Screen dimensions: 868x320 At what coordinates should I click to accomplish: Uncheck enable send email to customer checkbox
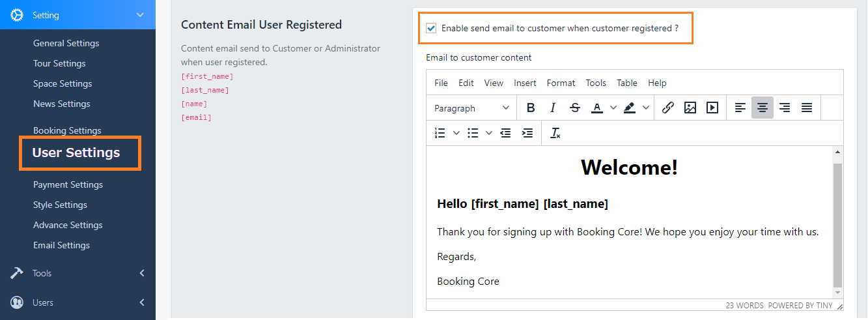431,28
